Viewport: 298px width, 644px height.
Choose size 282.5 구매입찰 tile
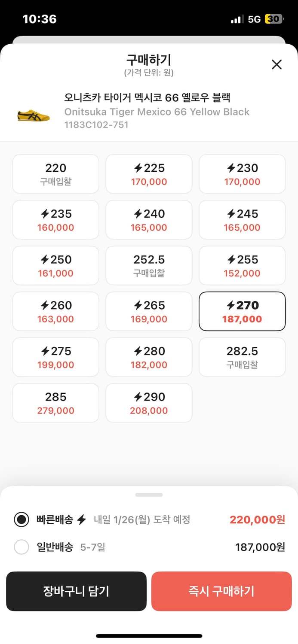(x=242, y=357)
